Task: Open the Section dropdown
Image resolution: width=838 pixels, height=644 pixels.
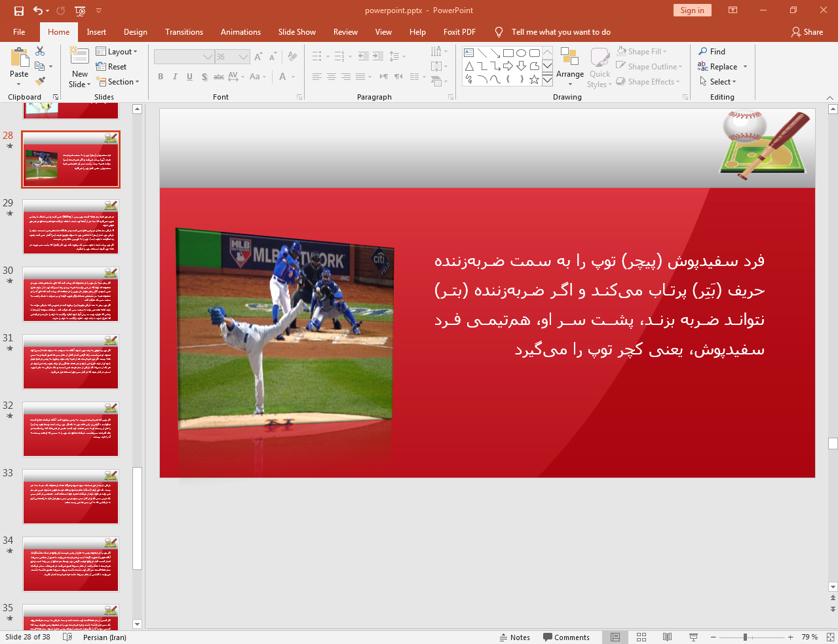Action: coord(118,81)
